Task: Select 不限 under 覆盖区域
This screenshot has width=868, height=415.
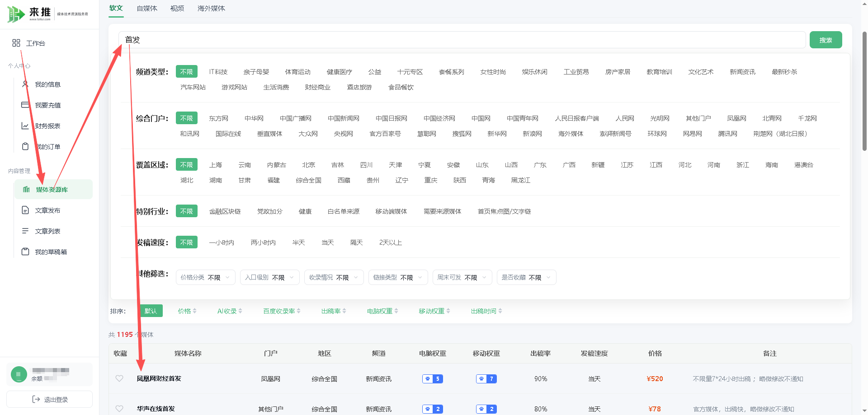Action: click(187, 165)
